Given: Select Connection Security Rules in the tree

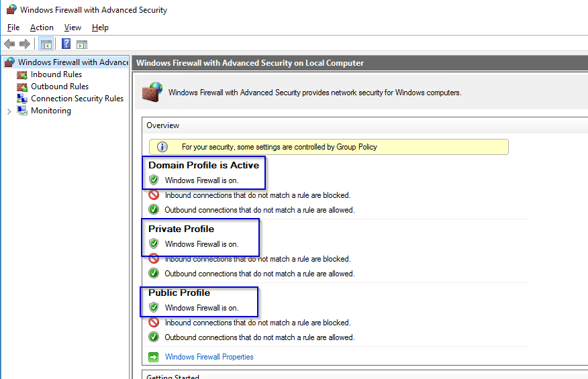Looking at the screenshot, I should click(77, 99).
